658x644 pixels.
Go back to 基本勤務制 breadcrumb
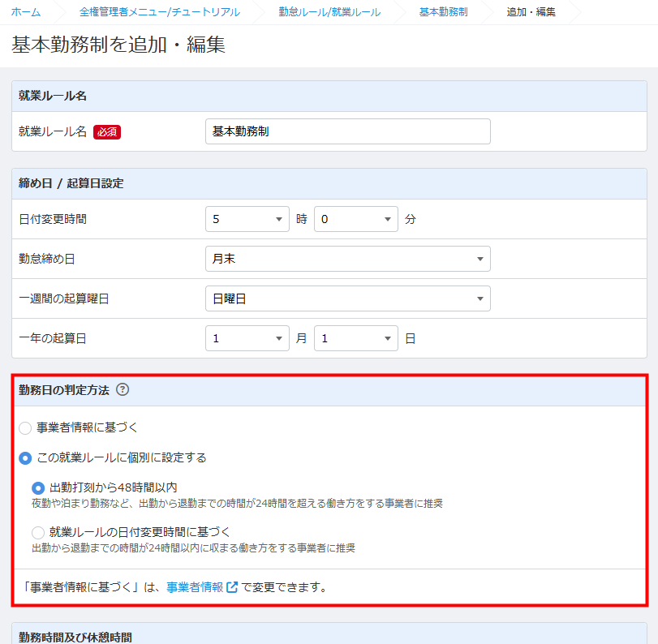point(443,12)
